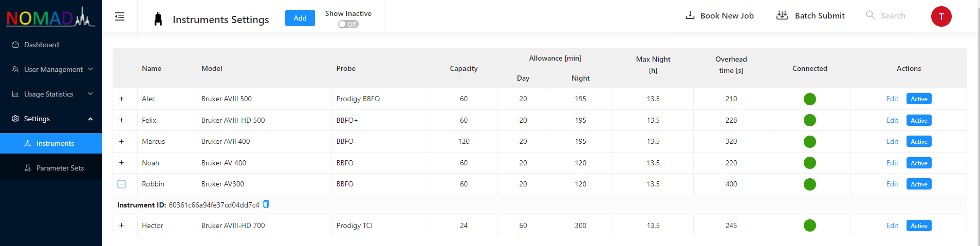This screenshot has width=980, height=246.
Task: Click Hector's green connected status dot
Action: 809,225
